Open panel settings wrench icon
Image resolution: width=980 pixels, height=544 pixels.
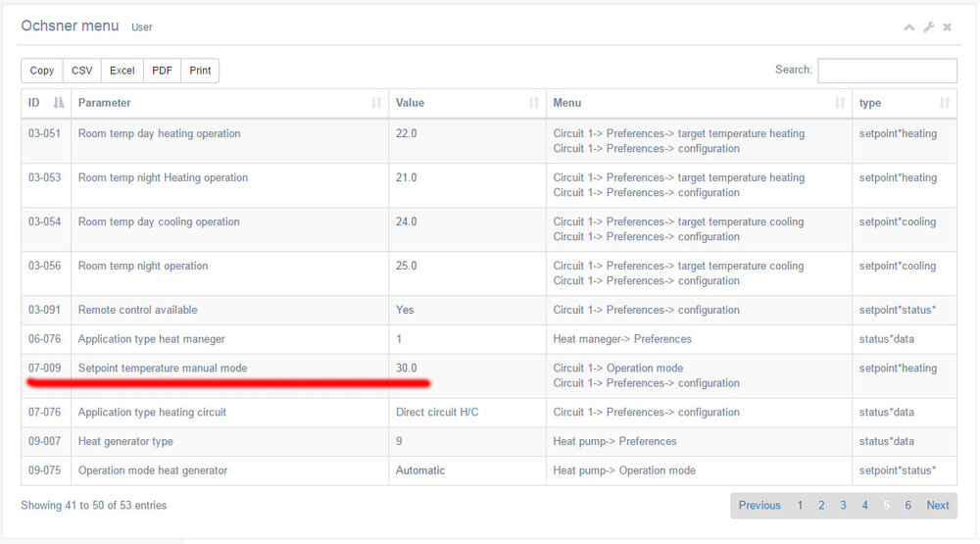tap(929, 27)
